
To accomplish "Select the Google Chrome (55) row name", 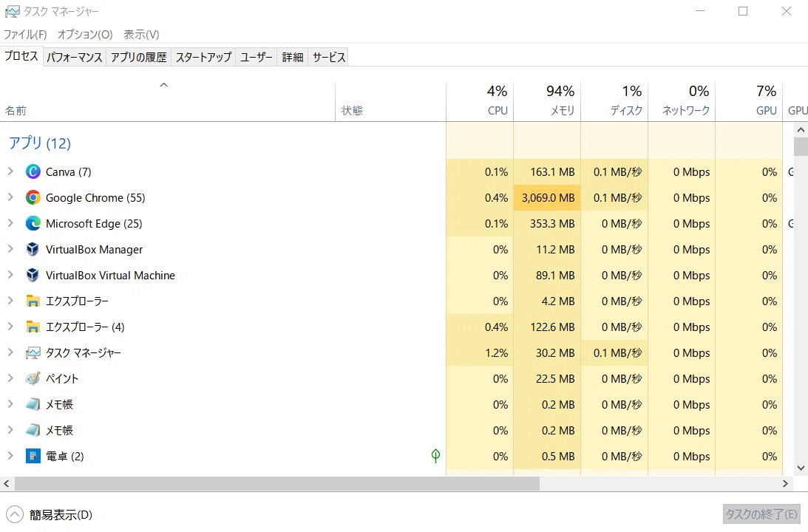I will pos(95,198).
